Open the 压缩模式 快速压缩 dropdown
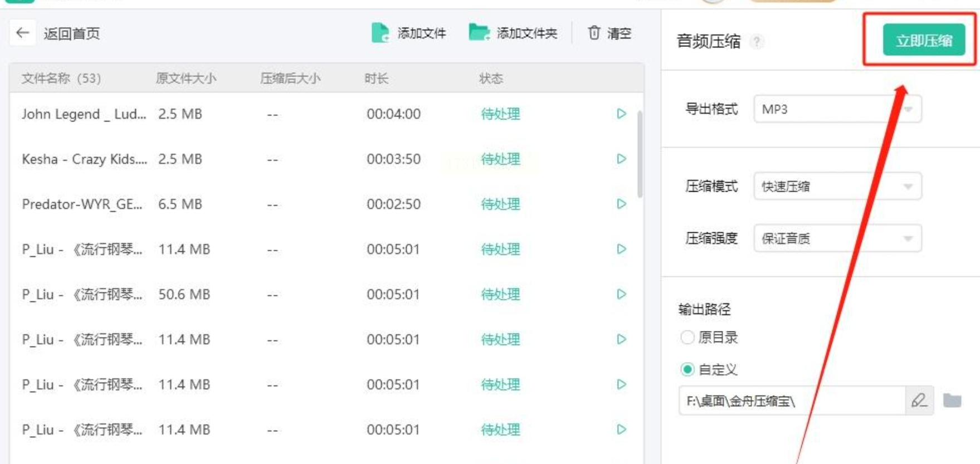Viewport: 980px width, 464px height. pyautogui.click(x=837, y=186)
